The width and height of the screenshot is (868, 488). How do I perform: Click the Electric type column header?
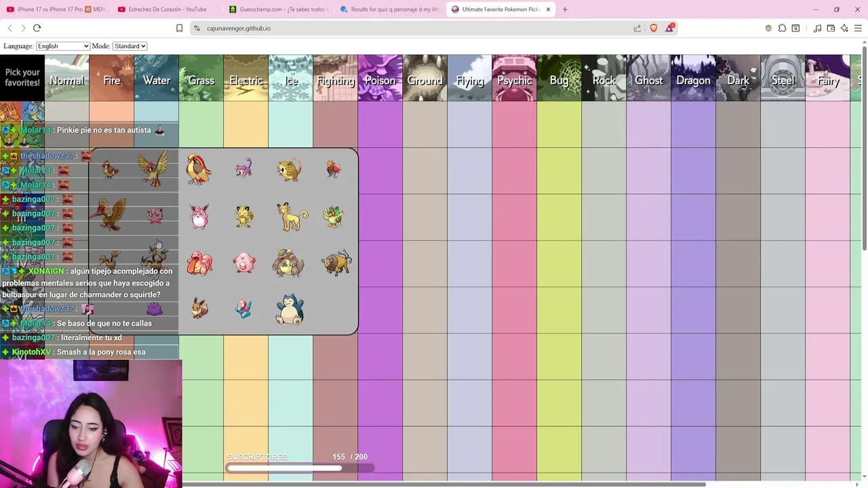point(245,78)
